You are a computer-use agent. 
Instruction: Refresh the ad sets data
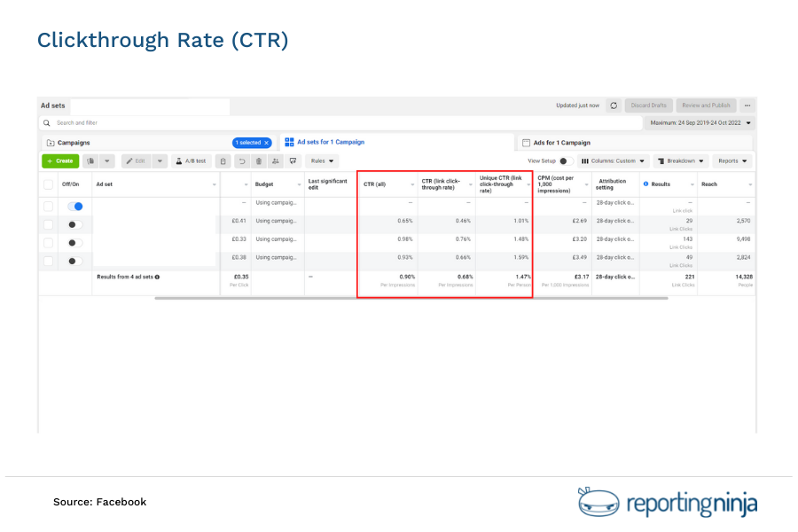(x=614, y=106)
